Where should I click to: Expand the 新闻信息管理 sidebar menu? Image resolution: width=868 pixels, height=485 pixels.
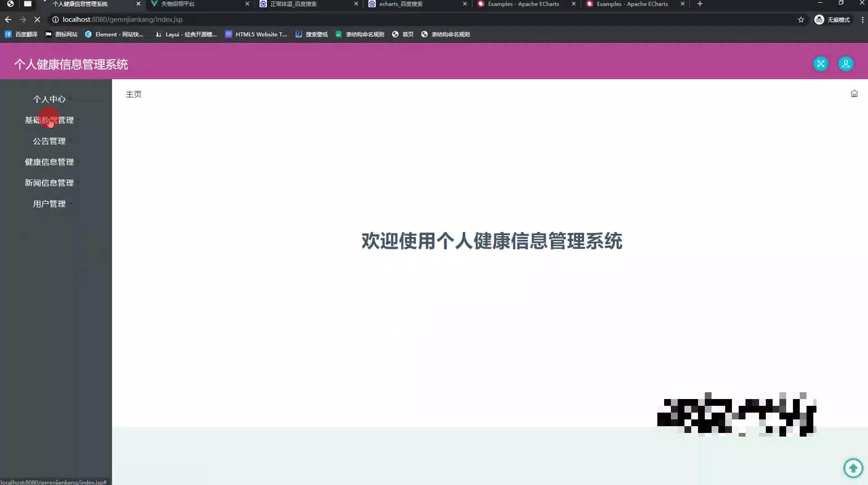pos(49,183)
